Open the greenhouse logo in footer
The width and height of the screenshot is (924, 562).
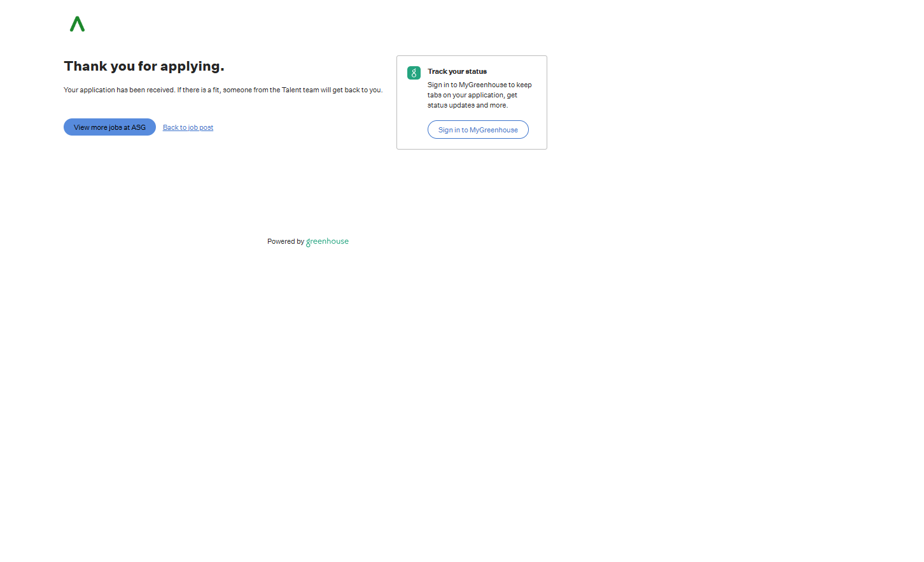click(x=327, y=242)
